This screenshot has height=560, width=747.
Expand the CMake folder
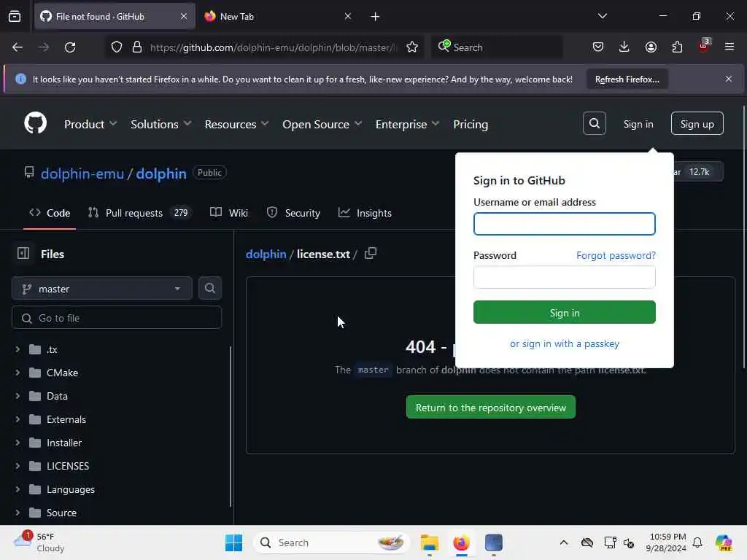[x=18, y=373]
